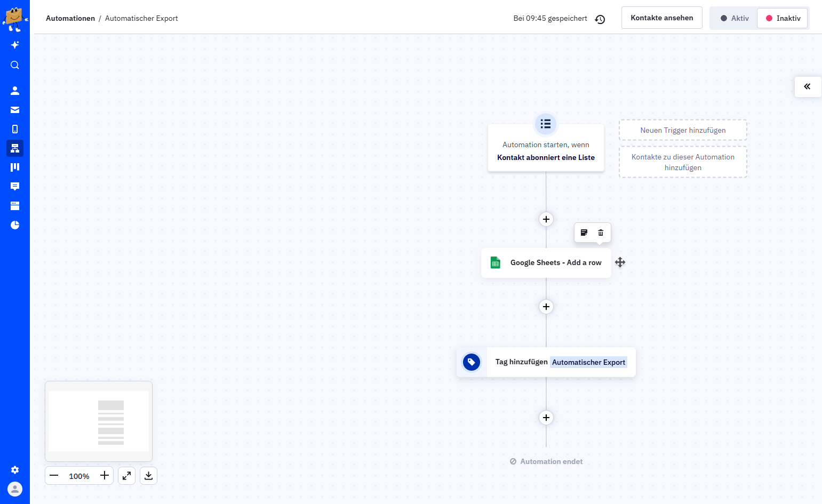Click Kontakte zu dieser Automation hinzufügen
Image resolution: width=822 pixels, height=504 pixels.
pos(683,162)
